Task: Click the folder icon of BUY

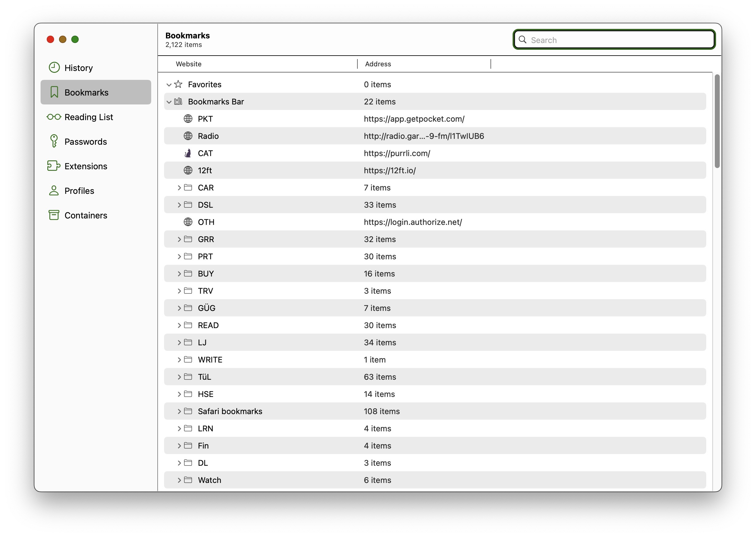Action: click(x=188, y=273)
